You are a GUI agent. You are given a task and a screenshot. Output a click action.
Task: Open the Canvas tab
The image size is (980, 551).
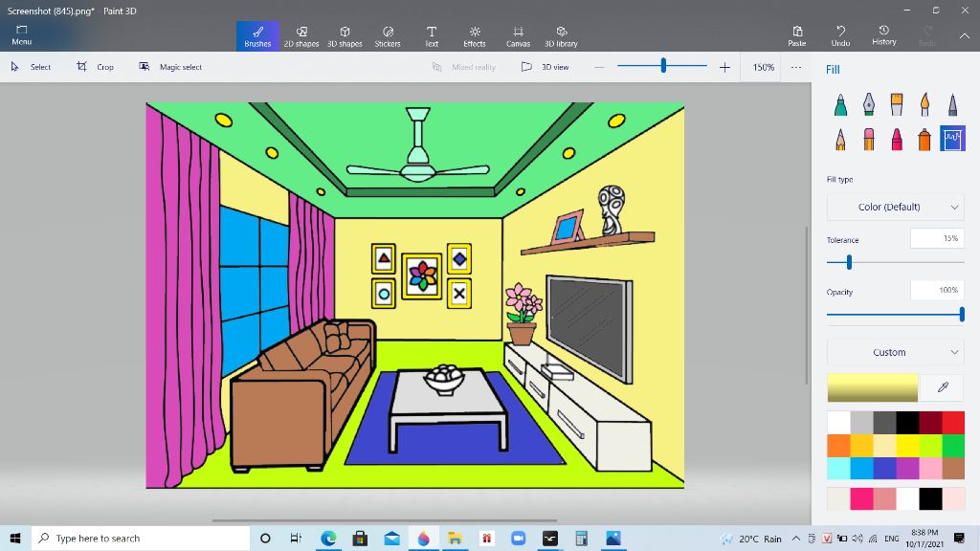(x=518, y=36)
